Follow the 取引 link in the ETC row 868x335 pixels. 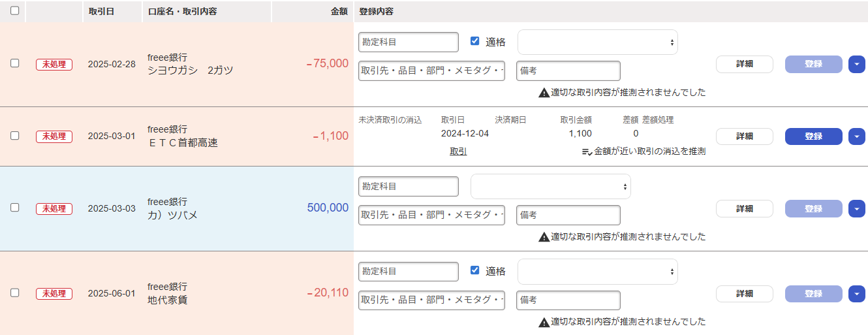click(x=457, y=152)
